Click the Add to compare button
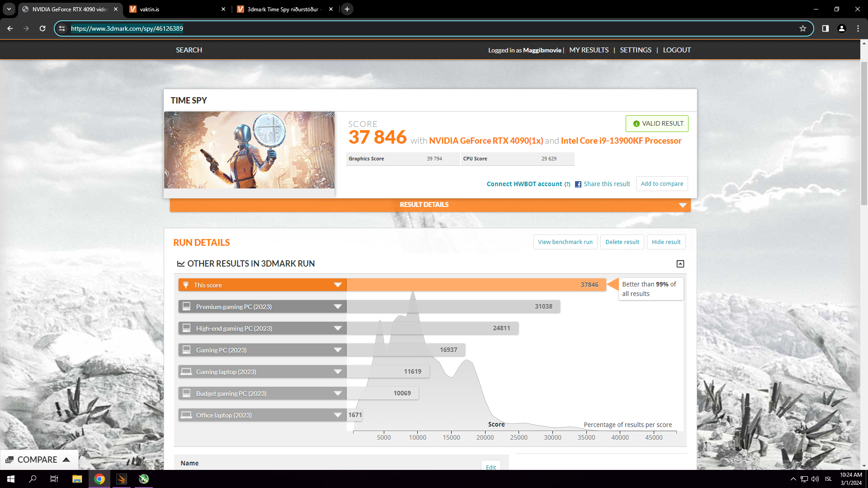This screenshot has width=868, height=488. (661, 183)
